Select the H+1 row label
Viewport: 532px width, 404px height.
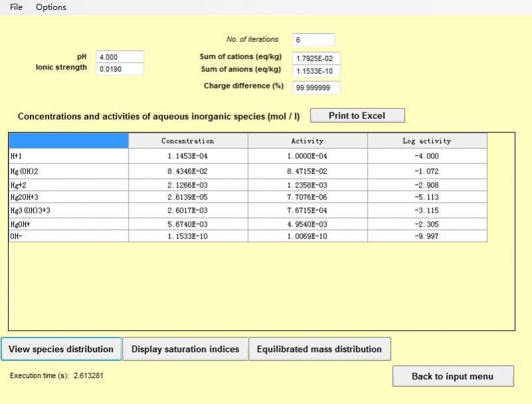68,156
